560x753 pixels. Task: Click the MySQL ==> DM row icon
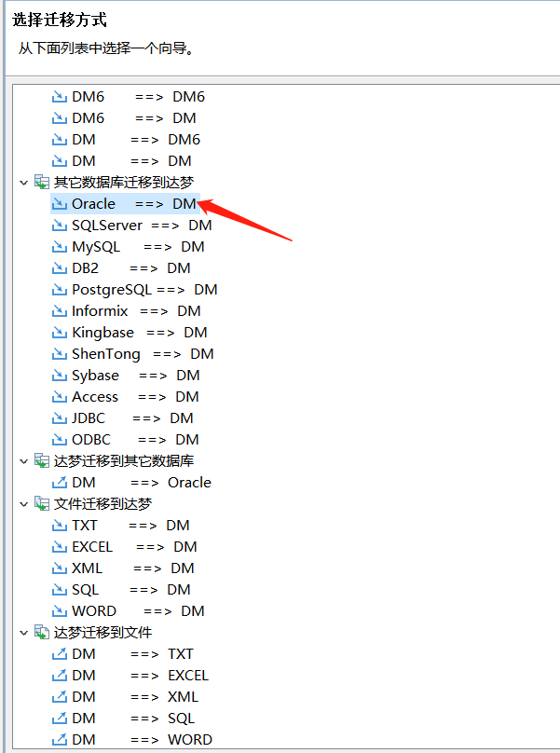(59, 247)
